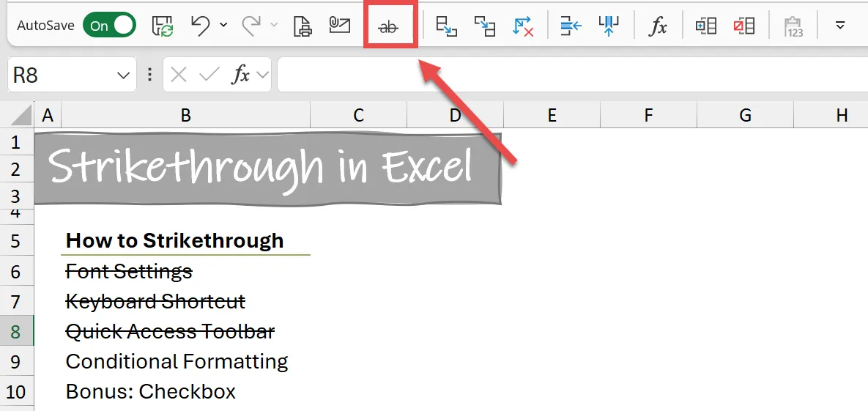Click the Undo arrow

tap(200, 26)
